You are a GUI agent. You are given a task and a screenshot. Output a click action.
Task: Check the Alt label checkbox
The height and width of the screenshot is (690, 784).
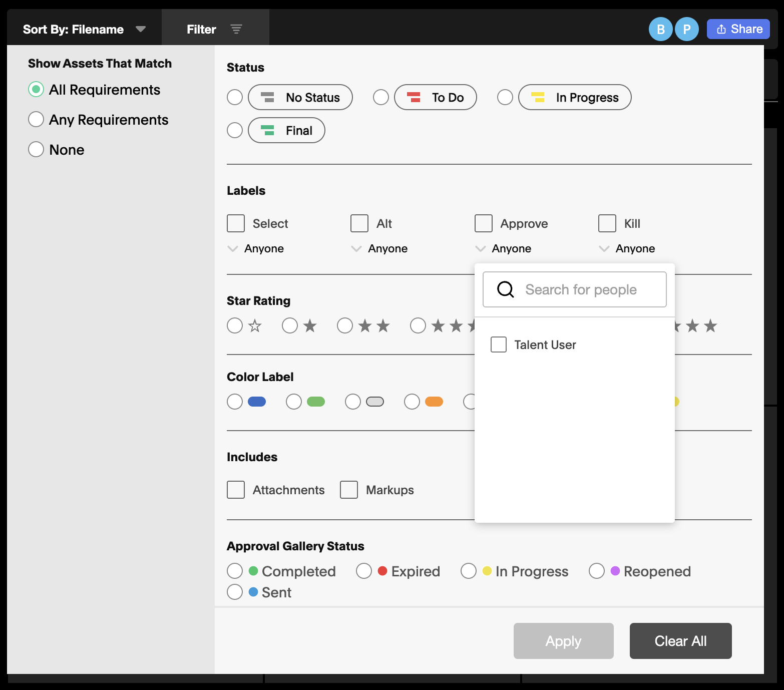click(359, 223)
